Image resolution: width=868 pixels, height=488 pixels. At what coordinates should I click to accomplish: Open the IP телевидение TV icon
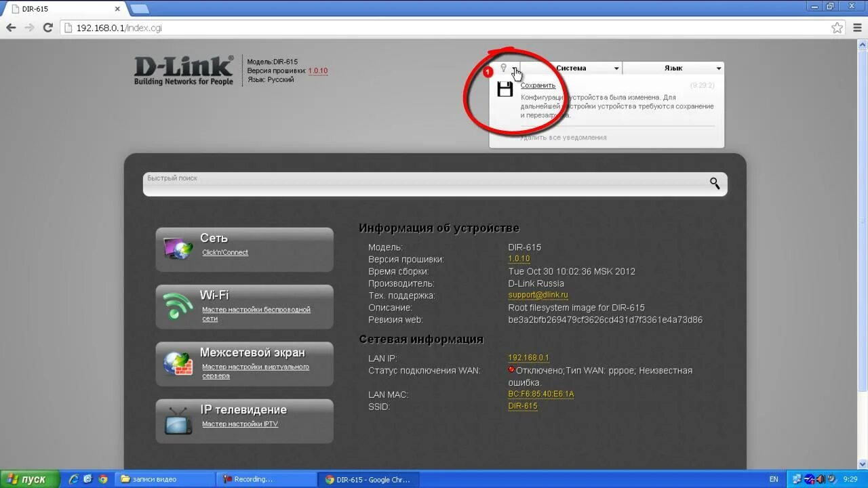point(178,420)
